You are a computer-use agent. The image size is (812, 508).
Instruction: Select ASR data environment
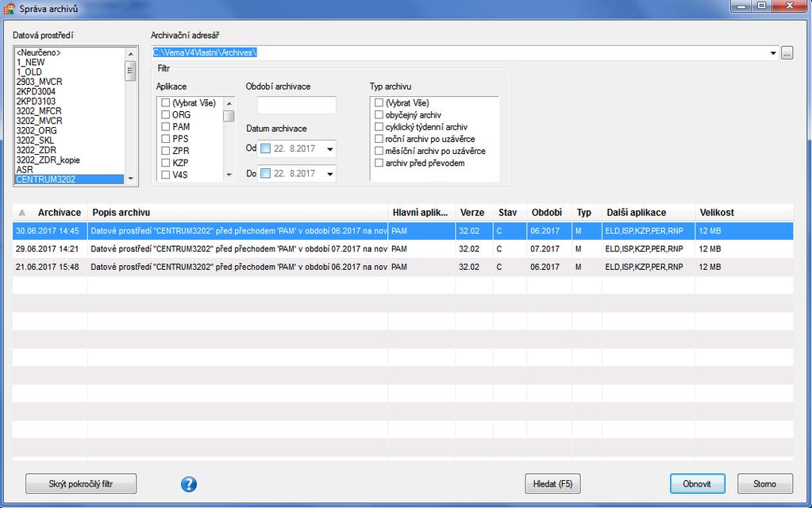pyautogui.click(x=69, y=169)
